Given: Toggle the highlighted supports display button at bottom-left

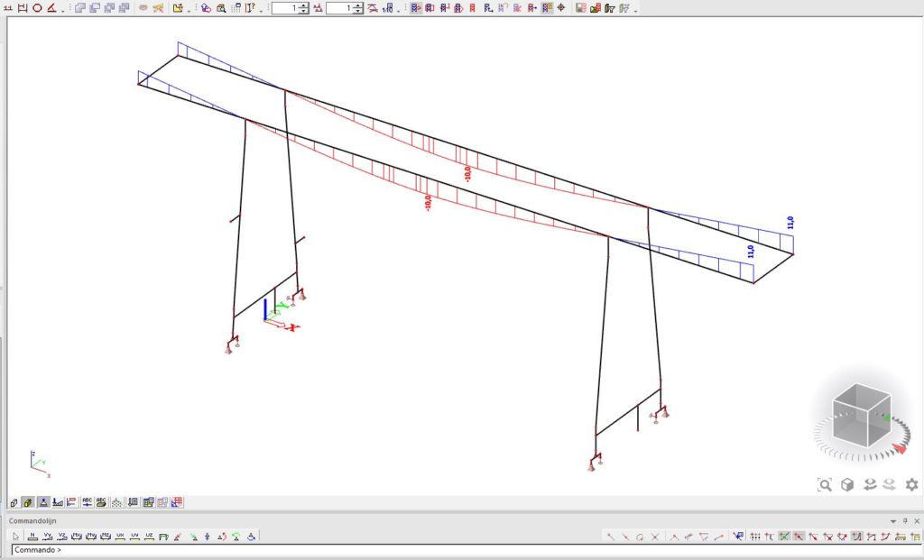Looking at the screenshot, I should 43,502.
